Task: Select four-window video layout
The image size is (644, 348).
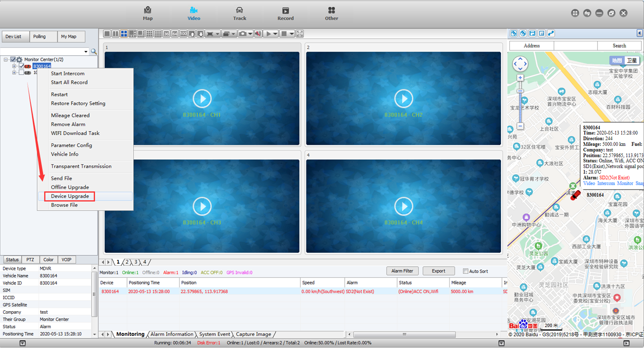Action: tap(124, 34)
